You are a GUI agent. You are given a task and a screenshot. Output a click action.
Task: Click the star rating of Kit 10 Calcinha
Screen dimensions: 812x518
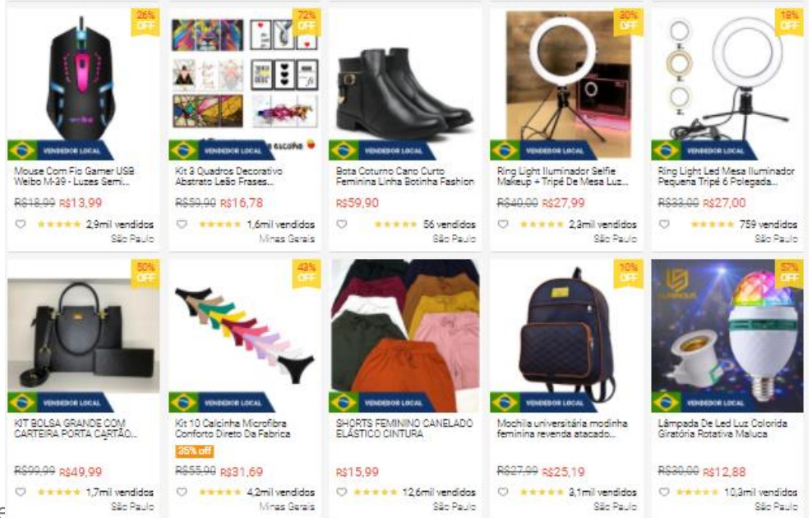[220, 492]
